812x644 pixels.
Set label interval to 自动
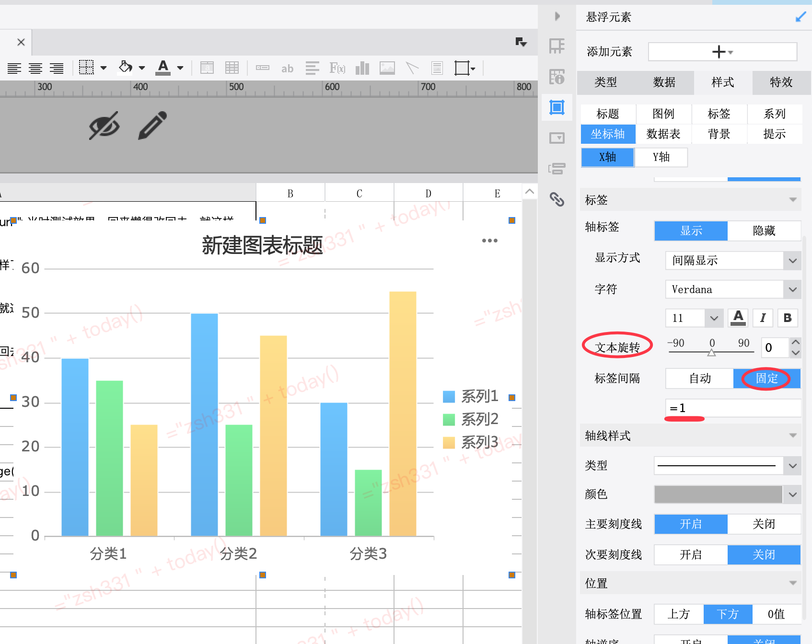click(x=700, y=379)
